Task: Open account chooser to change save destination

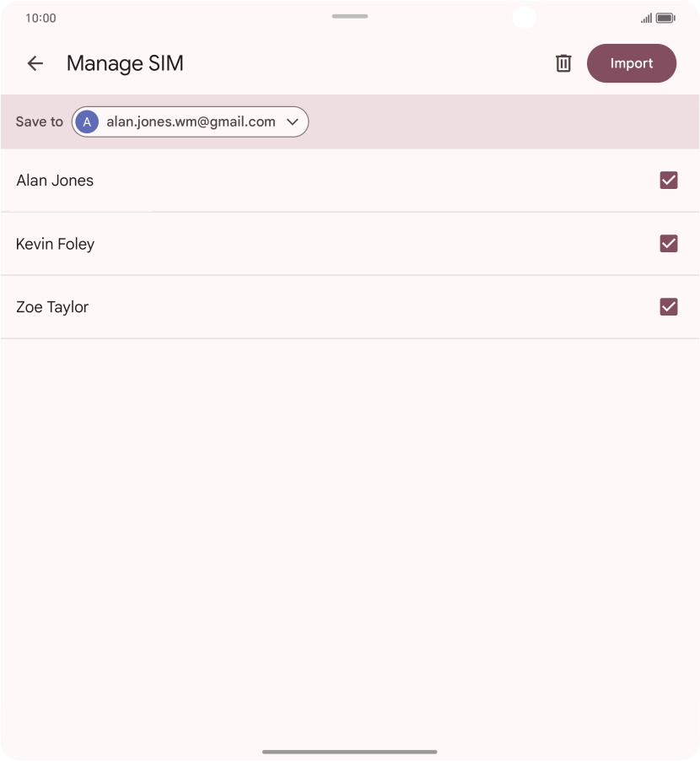Action: click(190, 121)
